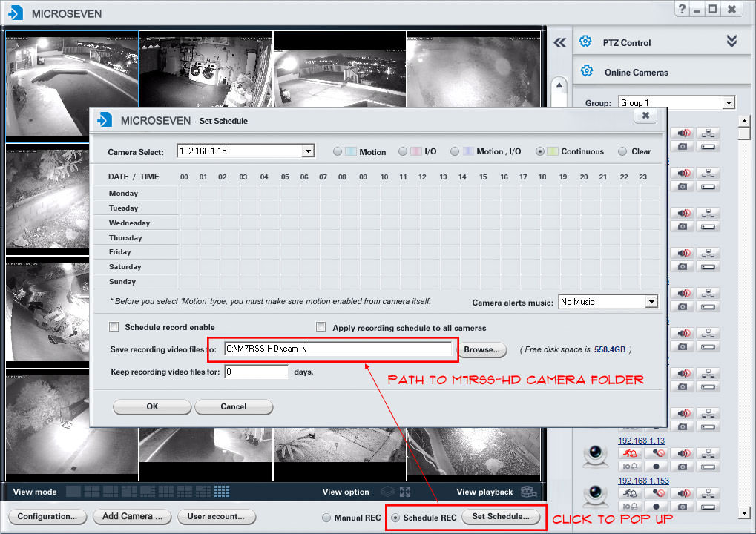Viewport: 756px width, 534px height.
Task: Click Cancel in Set Schedule dialog
Action: [234, 406]
